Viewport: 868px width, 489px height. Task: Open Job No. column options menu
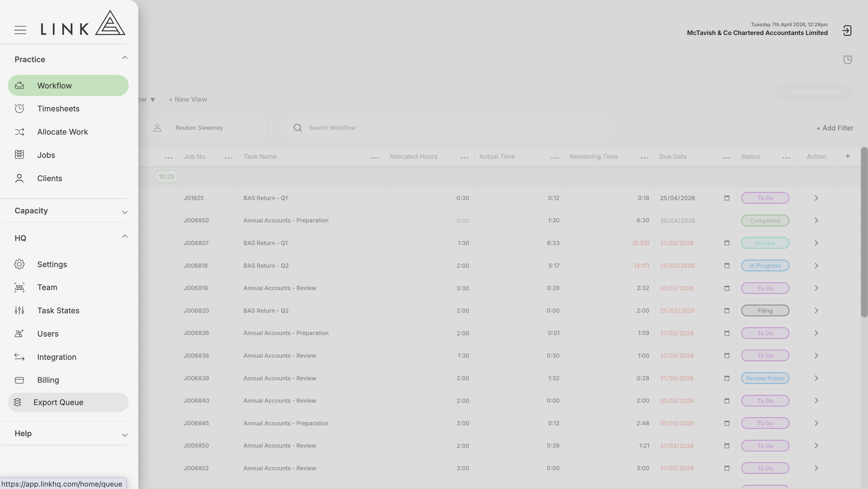point(228,158)
